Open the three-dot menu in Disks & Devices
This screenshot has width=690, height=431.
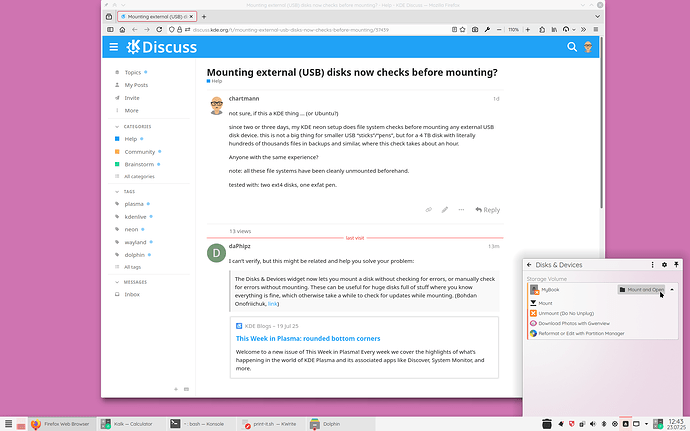[654, 264]
